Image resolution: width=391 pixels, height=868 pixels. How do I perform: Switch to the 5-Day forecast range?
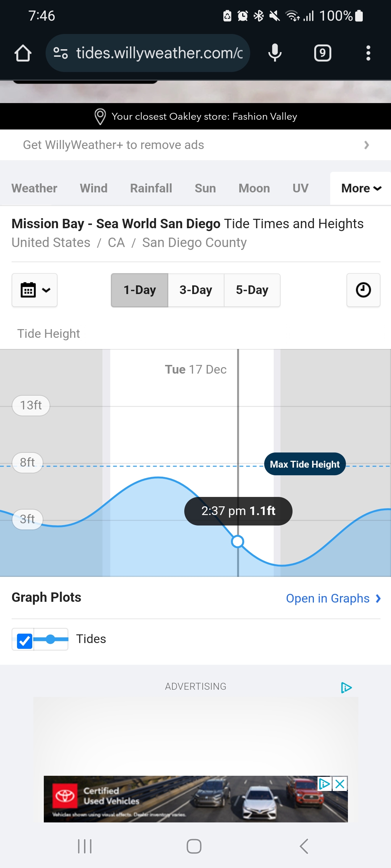252,290
